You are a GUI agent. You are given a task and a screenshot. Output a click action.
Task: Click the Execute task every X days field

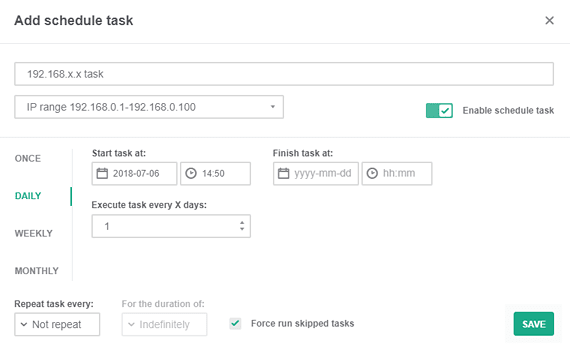[171, 226]
